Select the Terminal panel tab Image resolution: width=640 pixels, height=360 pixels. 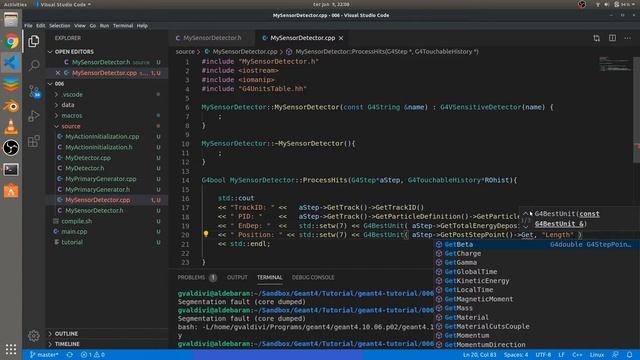[x=269, y=278]
